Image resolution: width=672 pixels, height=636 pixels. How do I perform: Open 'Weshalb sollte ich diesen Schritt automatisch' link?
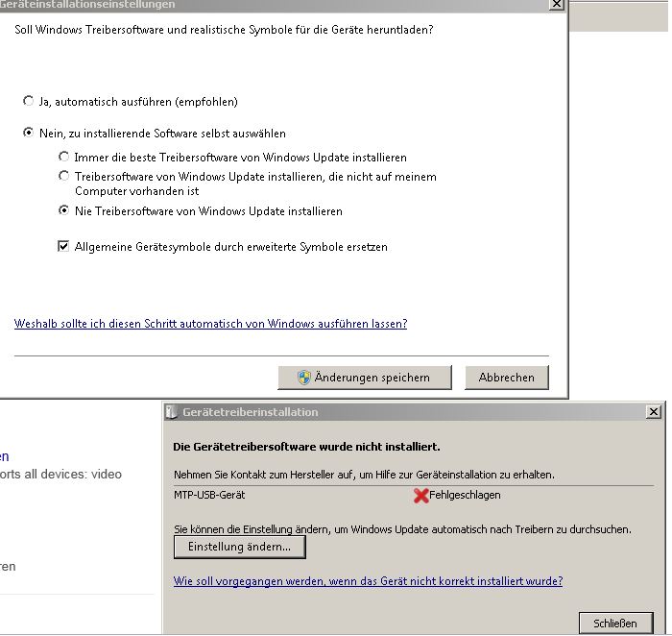click(x=210, y=324)
